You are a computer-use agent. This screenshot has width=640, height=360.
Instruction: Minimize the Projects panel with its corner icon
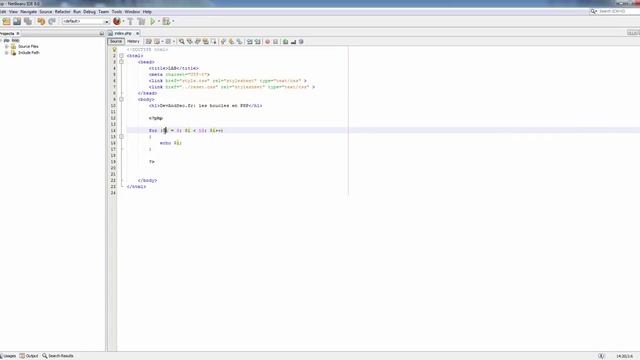tap(102, 33)
